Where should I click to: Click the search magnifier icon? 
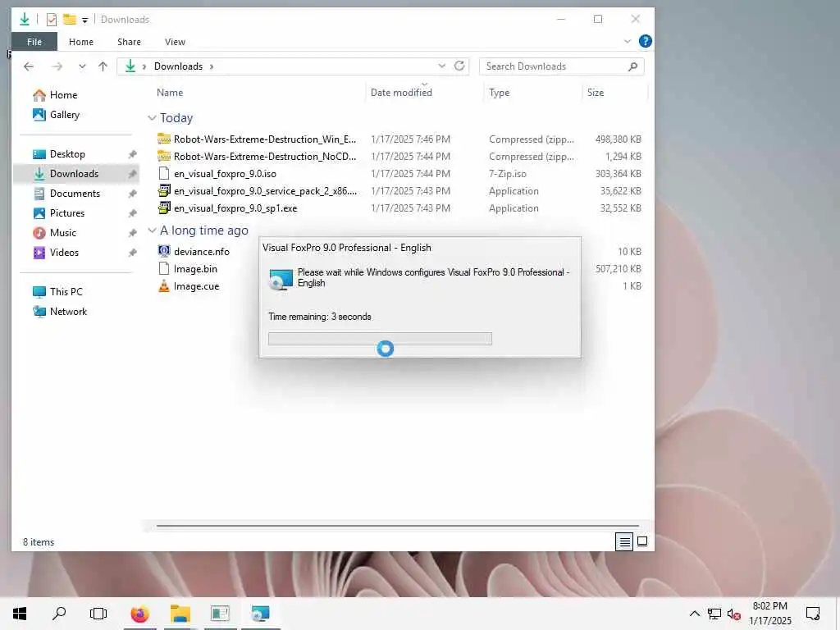pyautogui.click(x=632, y=66)
